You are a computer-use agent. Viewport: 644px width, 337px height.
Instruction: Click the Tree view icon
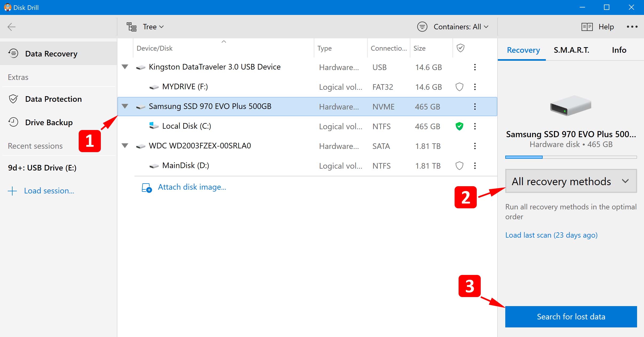[132, 27]
